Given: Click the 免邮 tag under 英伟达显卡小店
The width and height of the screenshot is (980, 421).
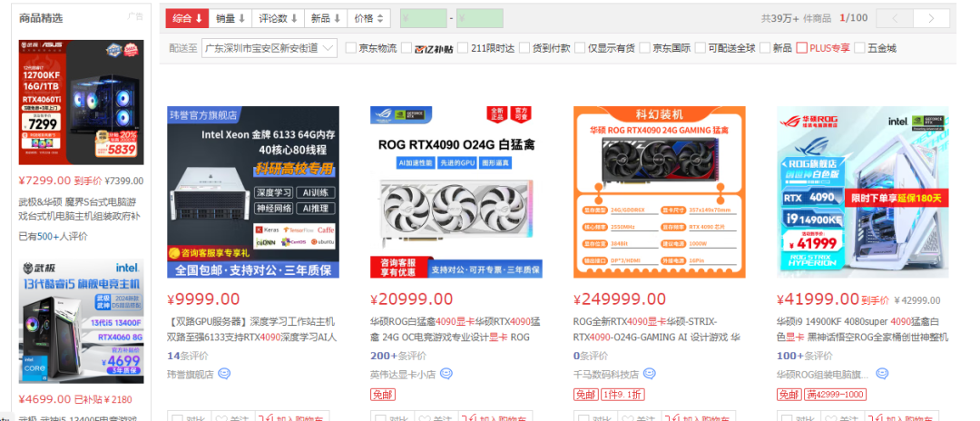Looking at the screenshot, I should coord(383,395).
